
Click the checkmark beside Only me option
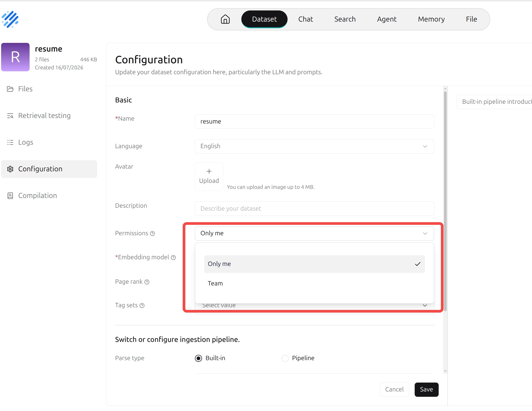click(x=418, y=264)
